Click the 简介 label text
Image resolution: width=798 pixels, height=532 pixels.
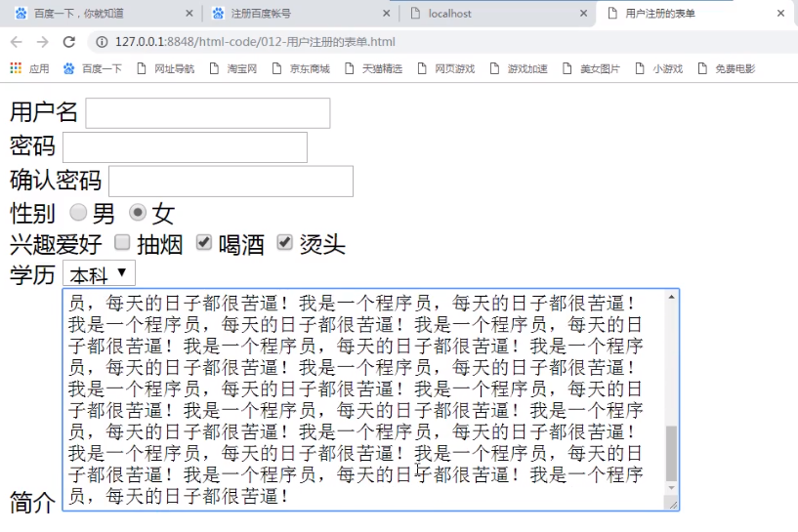[32, 503]
